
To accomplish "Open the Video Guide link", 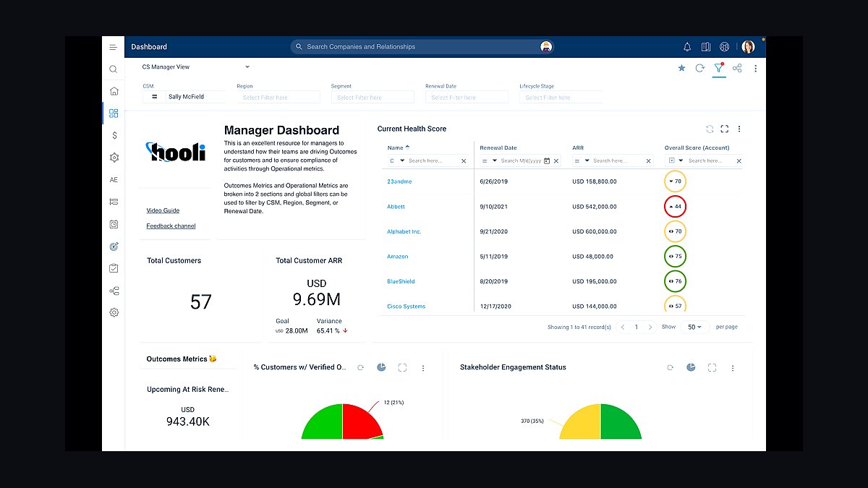I will (163, 210).
